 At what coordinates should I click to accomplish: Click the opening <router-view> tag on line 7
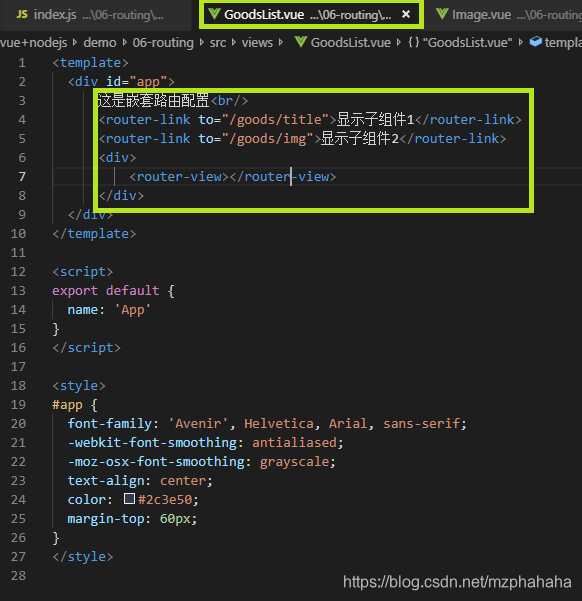(179, 177)
